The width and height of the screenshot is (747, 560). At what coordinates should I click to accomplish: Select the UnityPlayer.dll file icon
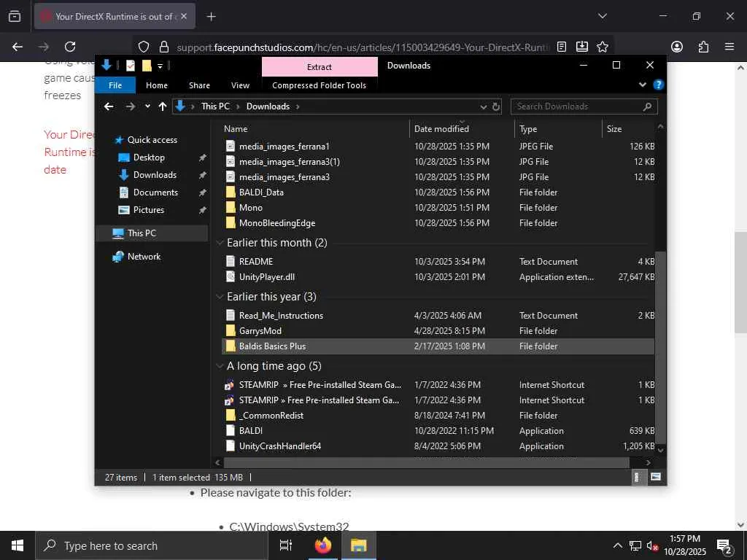tap(231, 276)
